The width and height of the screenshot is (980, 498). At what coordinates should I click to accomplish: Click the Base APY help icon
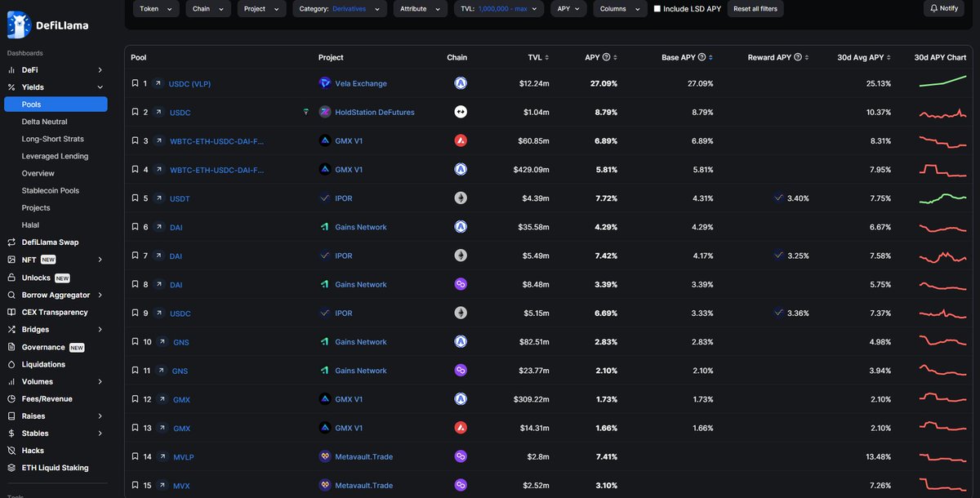702,57
